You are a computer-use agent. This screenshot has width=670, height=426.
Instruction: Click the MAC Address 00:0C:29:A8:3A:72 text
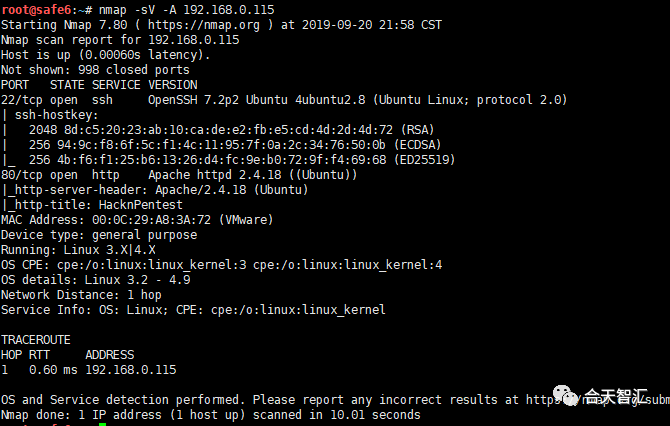click(x=137, y=220)
